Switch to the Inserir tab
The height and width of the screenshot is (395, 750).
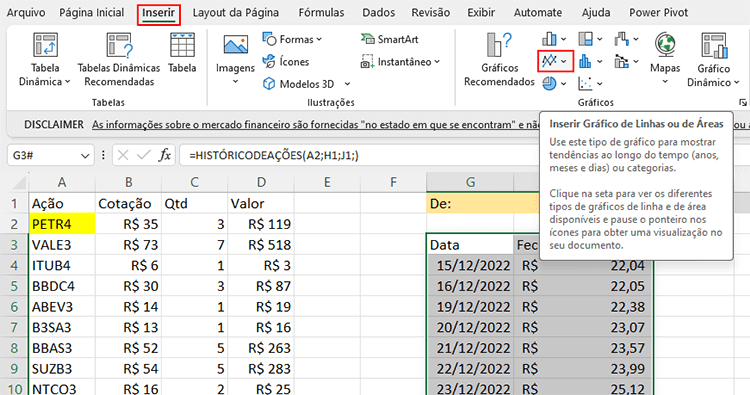pyautogui.click(x=158, y=14)
